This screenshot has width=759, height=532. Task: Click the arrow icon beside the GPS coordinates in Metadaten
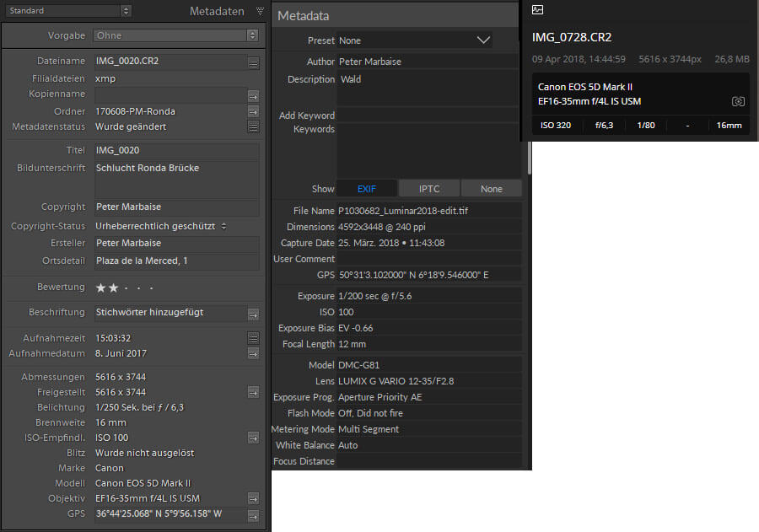(x=253, y=516)
